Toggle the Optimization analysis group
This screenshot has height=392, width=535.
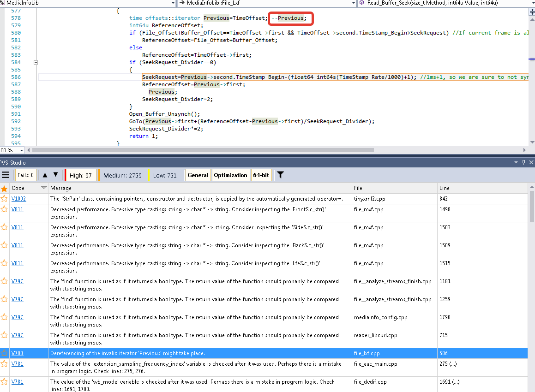click(x=231, y=175)
